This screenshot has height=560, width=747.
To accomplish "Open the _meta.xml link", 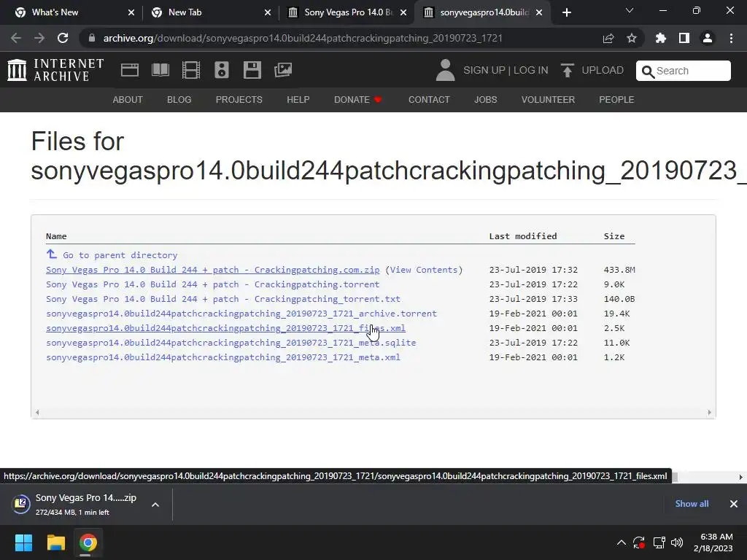I will tap(223, 357).
